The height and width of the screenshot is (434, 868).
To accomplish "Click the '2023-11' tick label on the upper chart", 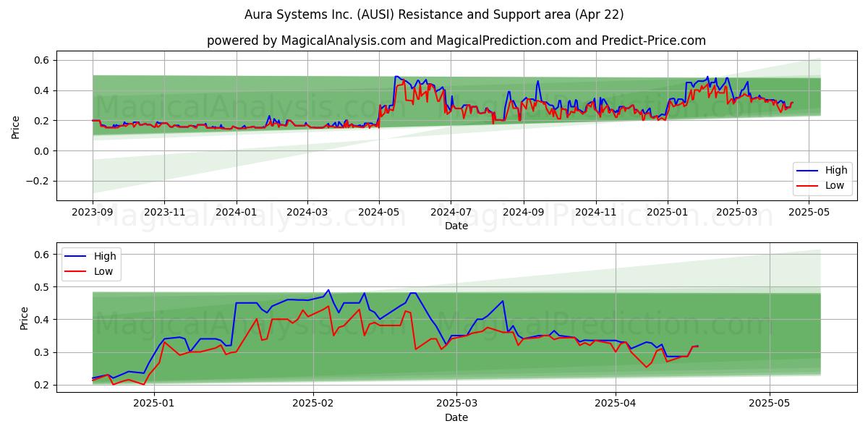I will point(164,211).
